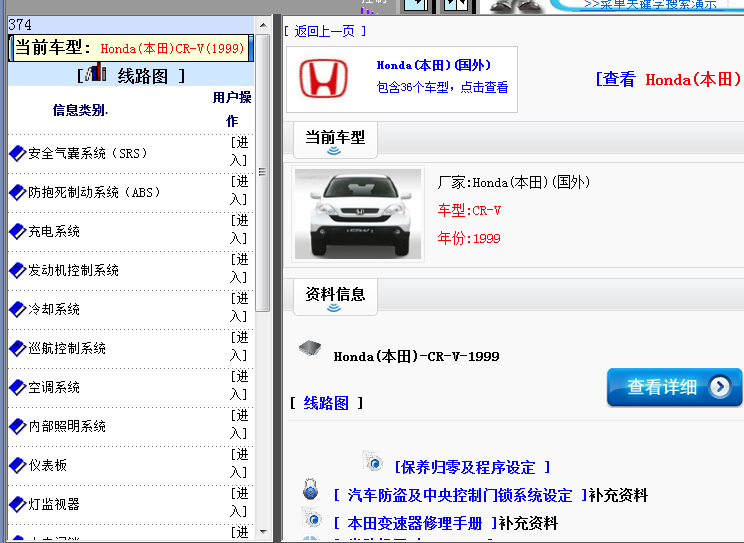
Task: Click the icon before 本田变速器修理手册
Action: [x=313, y=518]
